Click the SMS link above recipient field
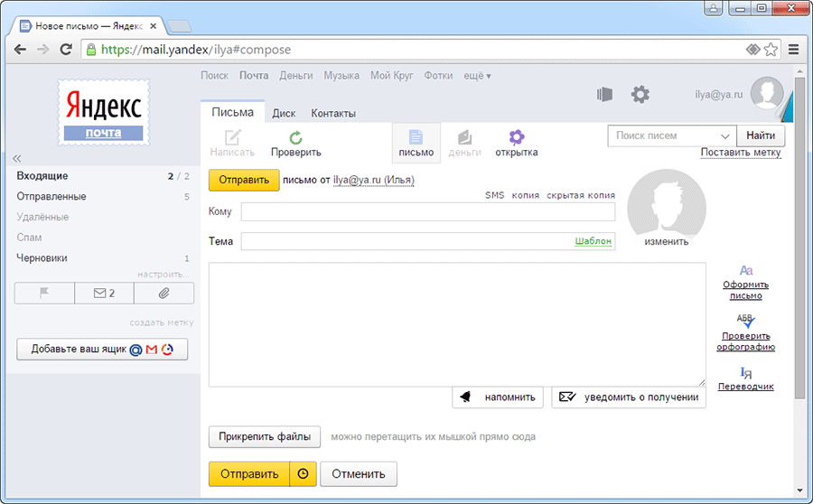This screenshot has height=504, width=813. tap(495, 195)
